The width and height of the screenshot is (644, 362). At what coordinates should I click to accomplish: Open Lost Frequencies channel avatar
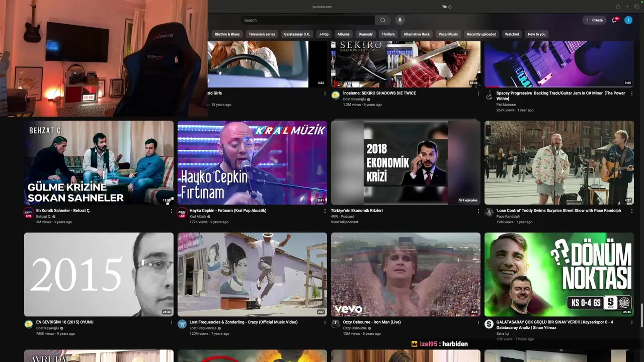point(182,324)
